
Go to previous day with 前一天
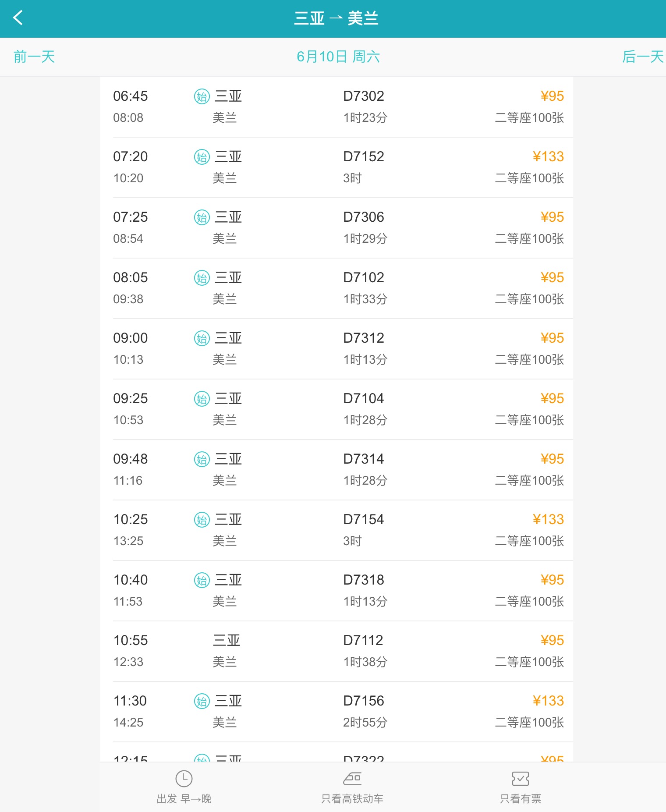pos(34,57)
